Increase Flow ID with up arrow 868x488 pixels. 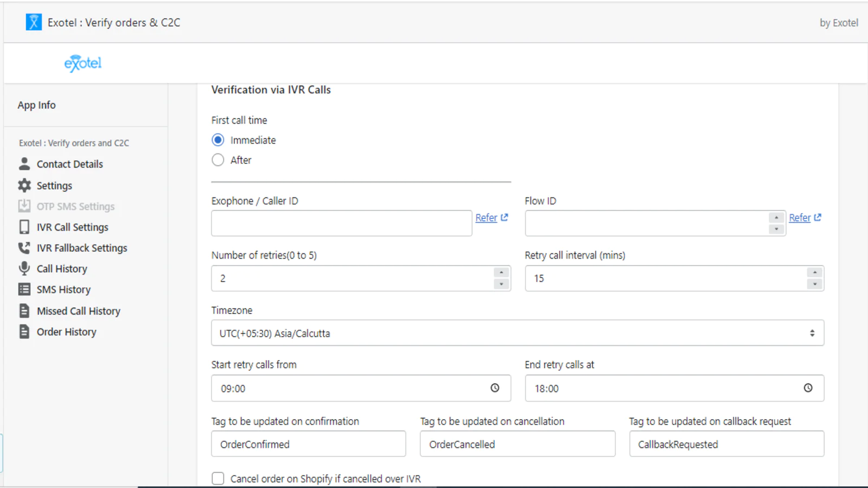(x=777, y=217)
